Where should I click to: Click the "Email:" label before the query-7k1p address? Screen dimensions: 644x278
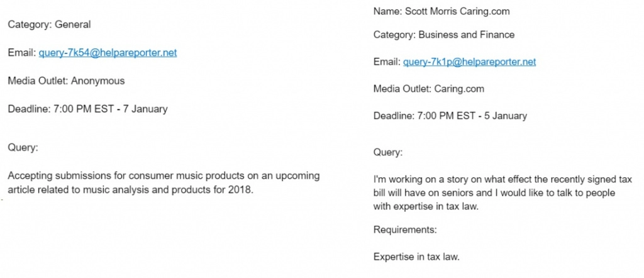[x=387, y=62]
